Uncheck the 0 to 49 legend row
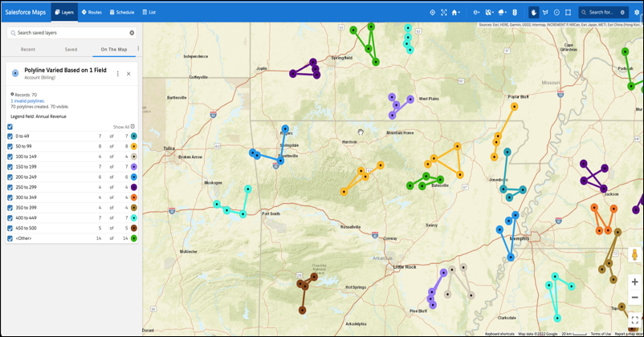Image resolution: width=644 pixels, height=337 pixels. [x=10, y=136]
